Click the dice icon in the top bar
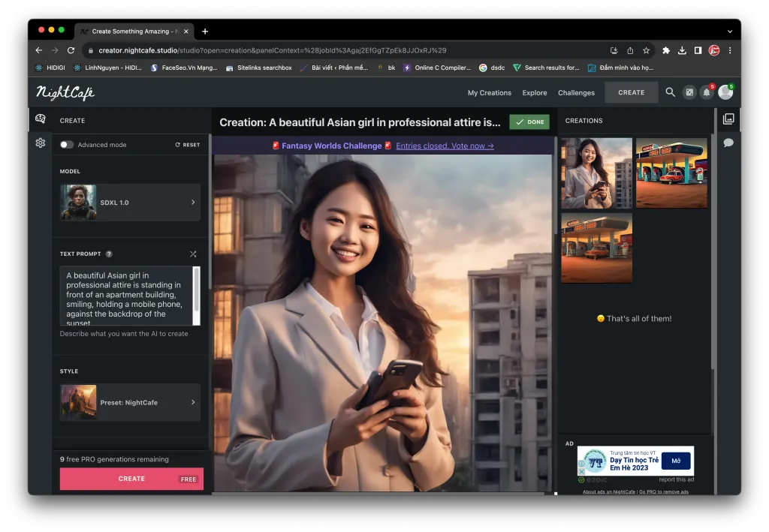 pyautogui.click(x=689, y=92)
